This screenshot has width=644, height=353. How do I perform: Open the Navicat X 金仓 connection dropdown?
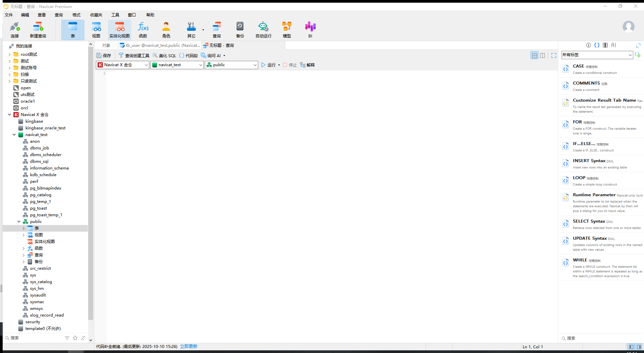123,65
